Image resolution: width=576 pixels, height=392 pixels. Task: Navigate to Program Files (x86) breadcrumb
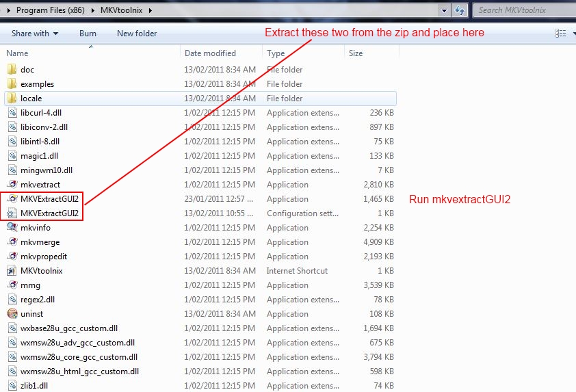point(51,10)
